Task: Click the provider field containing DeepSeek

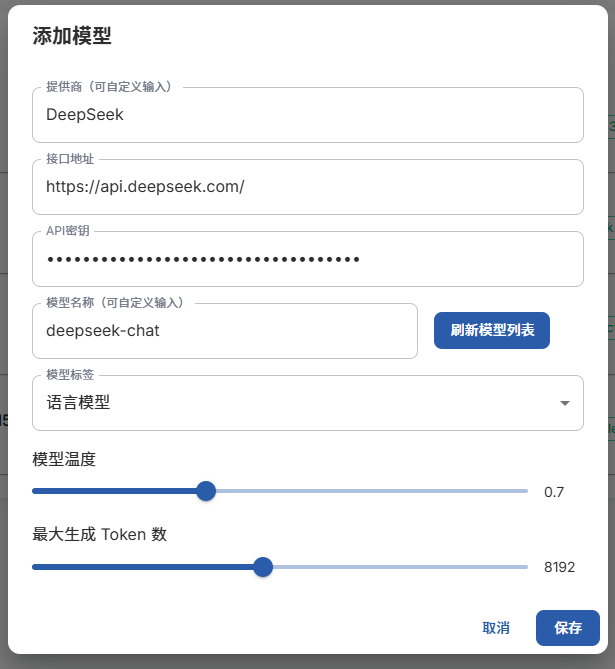Action: pyautogui.click(x=308, y=115)
